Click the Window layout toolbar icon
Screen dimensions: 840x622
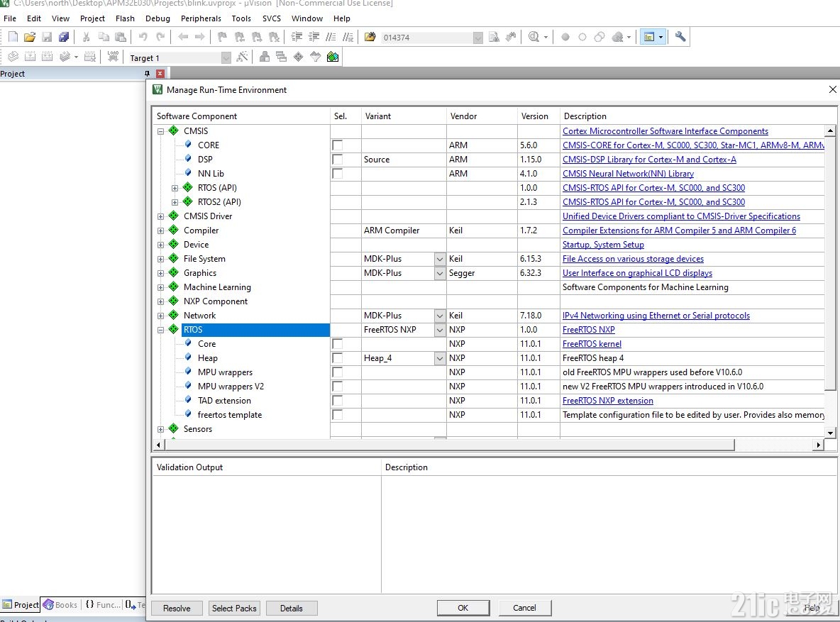pos(649,37)
